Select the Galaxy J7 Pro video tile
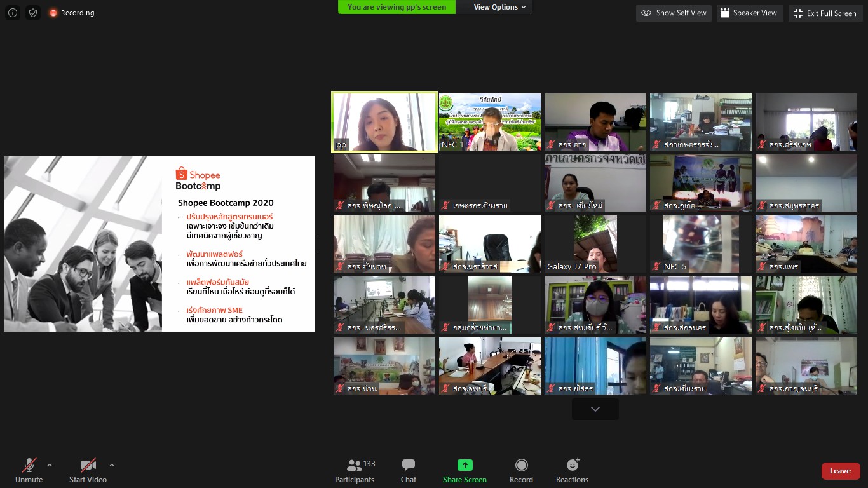 click(x=595, y=244)
